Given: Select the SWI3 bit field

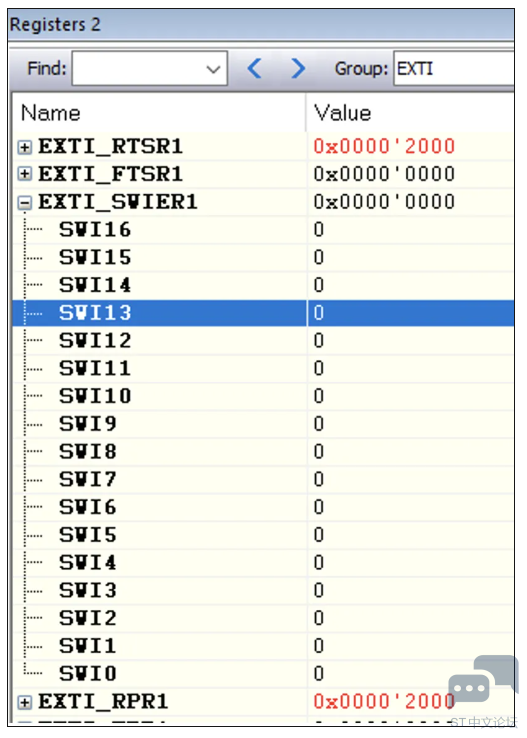Looking at the screenshot, I should [x=88, y=591].
